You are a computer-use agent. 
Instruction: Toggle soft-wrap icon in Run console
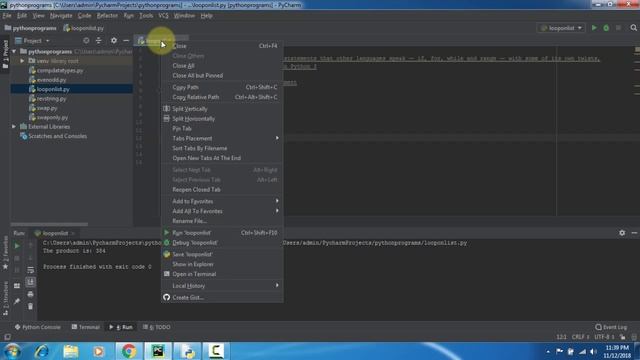[30, 270]
